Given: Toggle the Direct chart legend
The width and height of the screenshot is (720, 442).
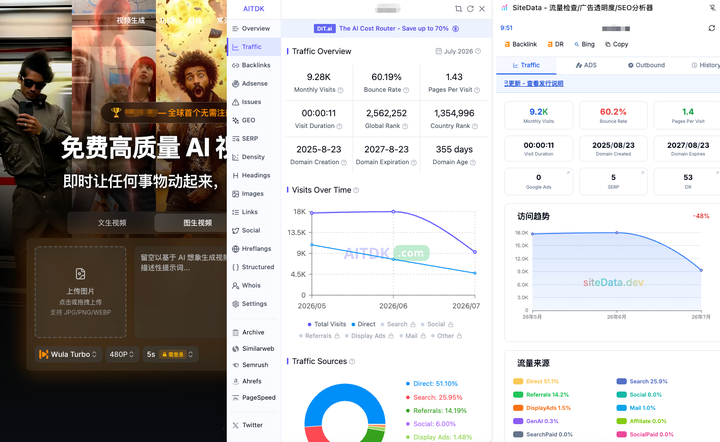Looking at the screenshot, I should [363, 324].
